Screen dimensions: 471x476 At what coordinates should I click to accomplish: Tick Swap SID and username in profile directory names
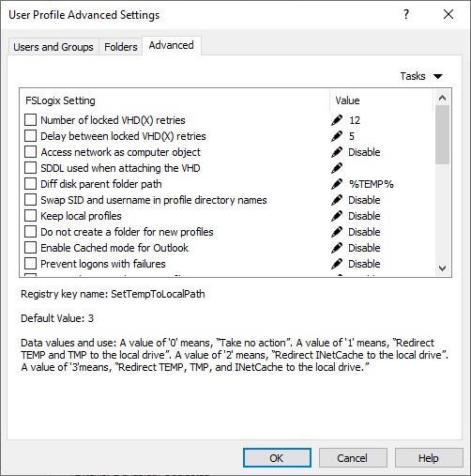click(30, 200)
